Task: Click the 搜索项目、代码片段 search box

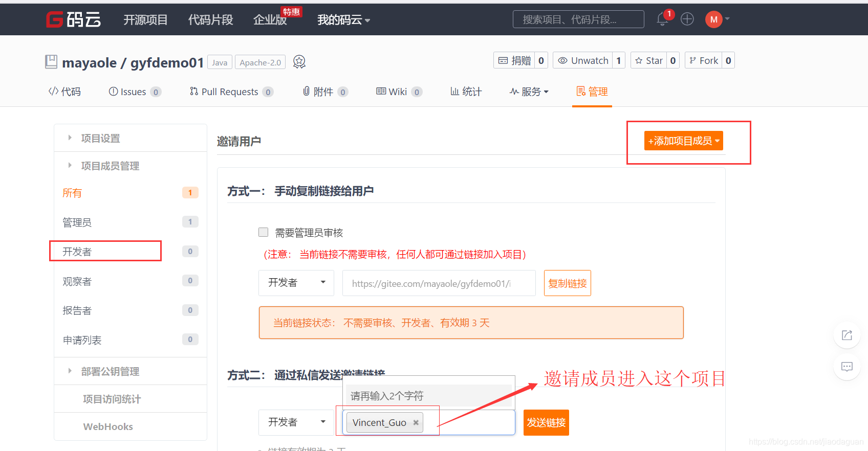Action: tap(578, 19)
